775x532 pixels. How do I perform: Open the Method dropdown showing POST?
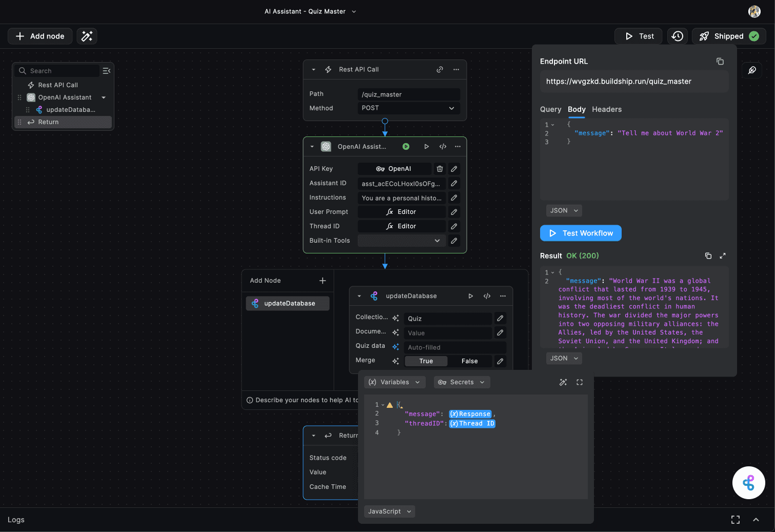pyautogui.click(x=408, y=108)
